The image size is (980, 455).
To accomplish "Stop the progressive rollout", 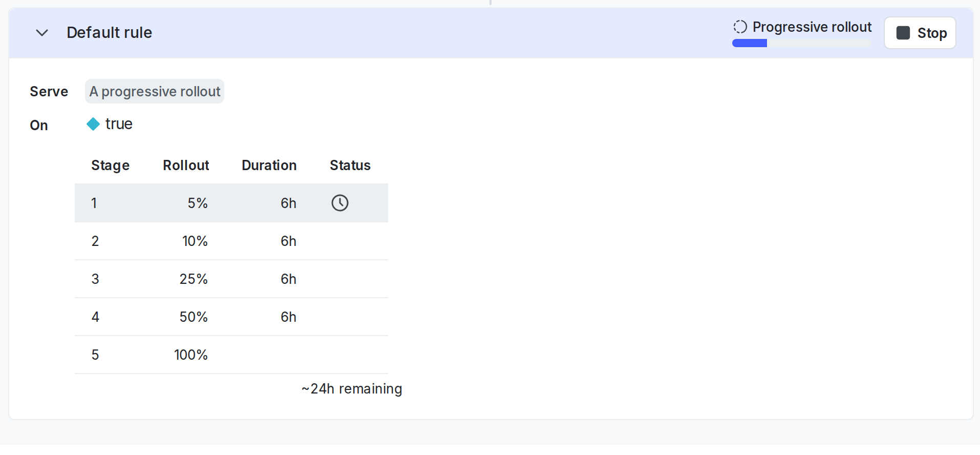I will point(920,33).
